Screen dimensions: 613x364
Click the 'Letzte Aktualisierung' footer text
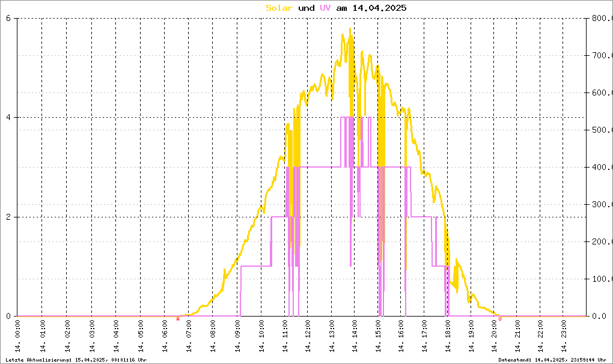pyautogui.click(x=76, y=360)
